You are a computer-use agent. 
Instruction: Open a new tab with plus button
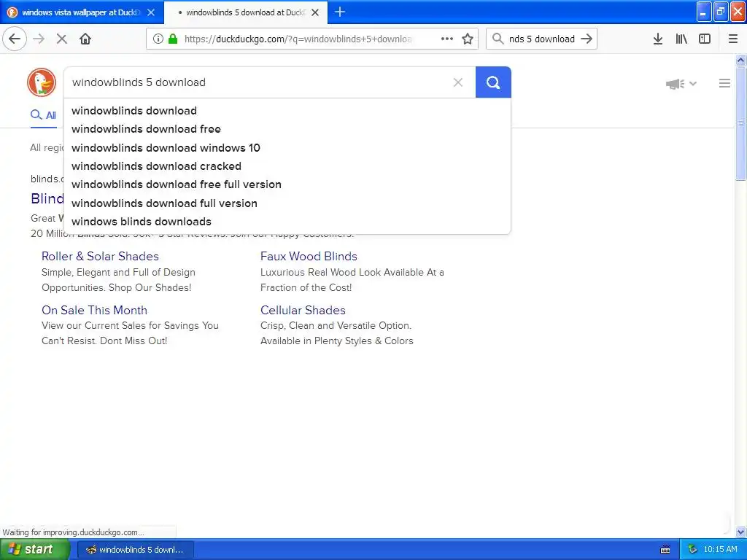click(x=340, y=12)
